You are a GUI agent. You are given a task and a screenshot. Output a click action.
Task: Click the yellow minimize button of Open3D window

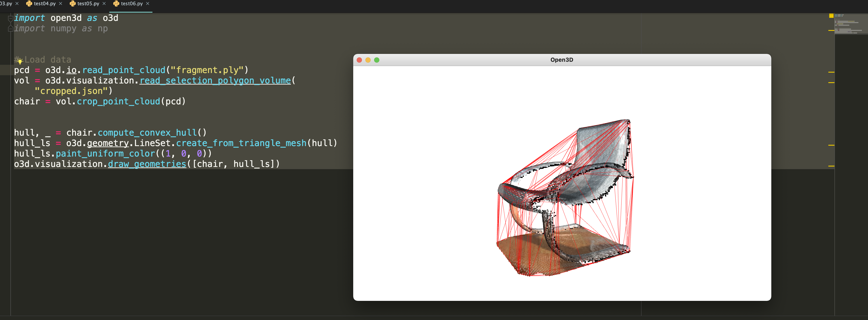(x=368, y=60)
